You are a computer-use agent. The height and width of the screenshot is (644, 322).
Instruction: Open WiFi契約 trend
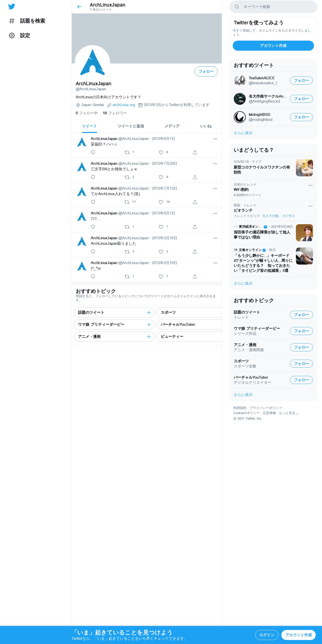[x=273, y=190]
